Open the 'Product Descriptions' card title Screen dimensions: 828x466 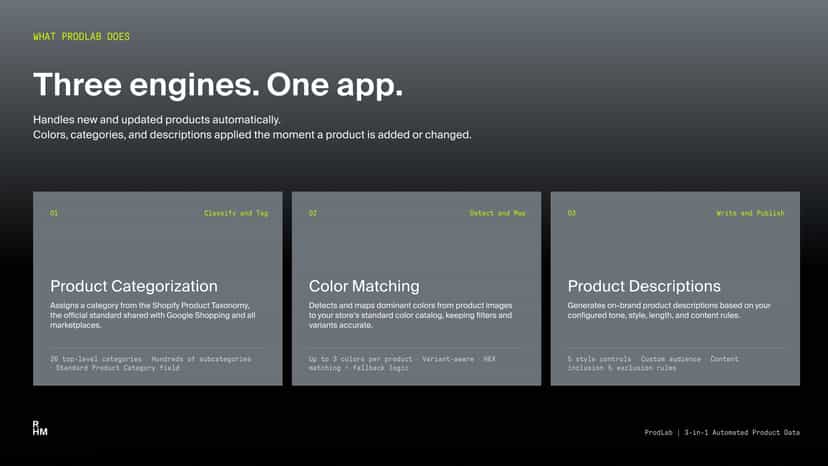[x=644, y=286]
